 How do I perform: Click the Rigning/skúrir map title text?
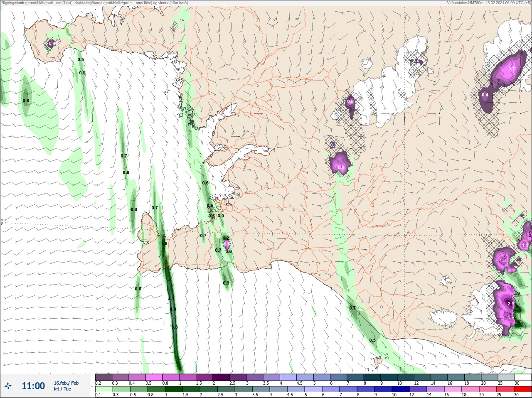[x=94, y=3]
